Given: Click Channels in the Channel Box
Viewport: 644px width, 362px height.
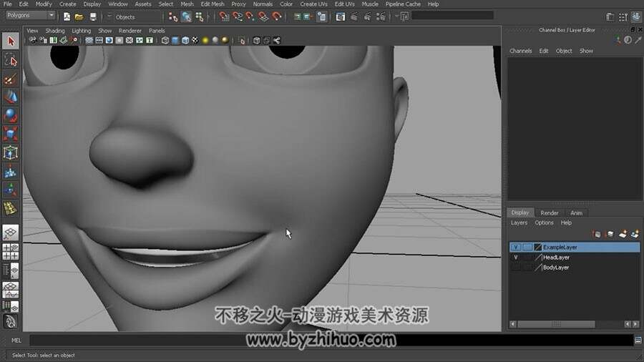Looking at the screenshot, I should click(520, 51).
